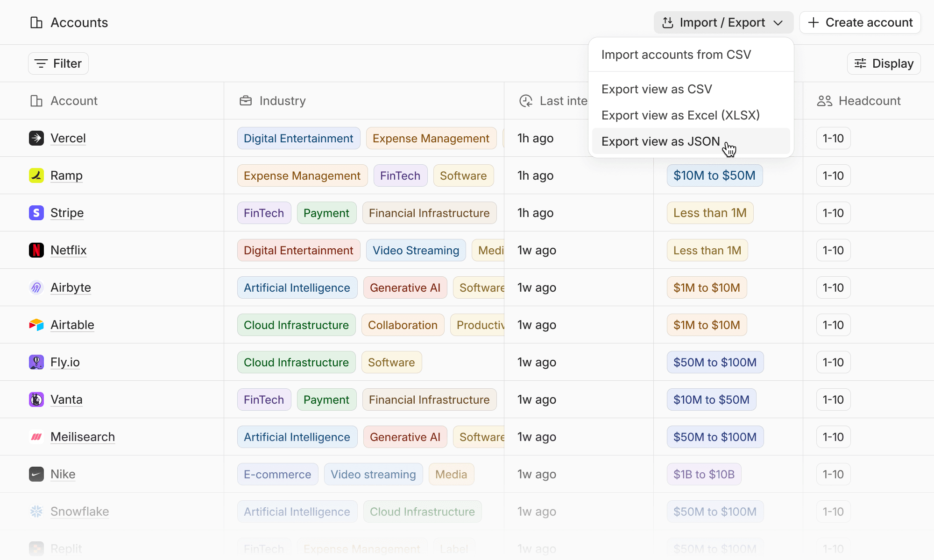Open the Meilisearch account link
Image resolution: width=934 pixels, height=560 pixels.
pyautogui.click(x=83, y=437)
